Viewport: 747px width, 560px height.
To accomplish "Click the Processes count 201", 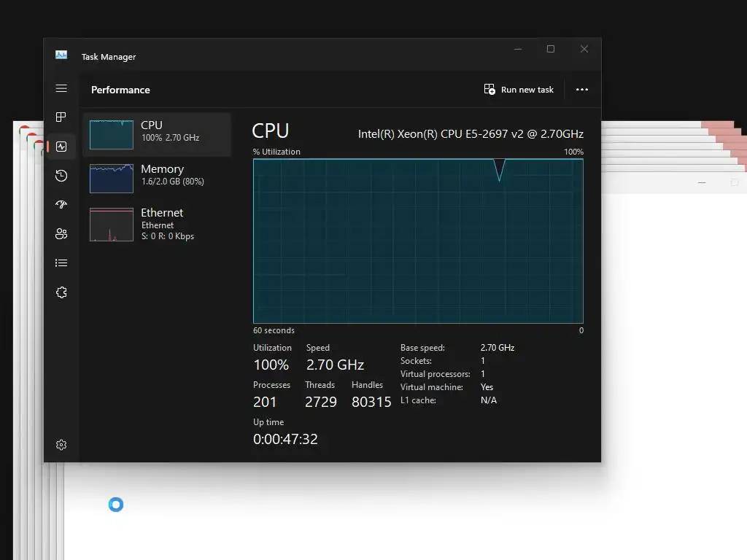I will [x=264, y=402].
